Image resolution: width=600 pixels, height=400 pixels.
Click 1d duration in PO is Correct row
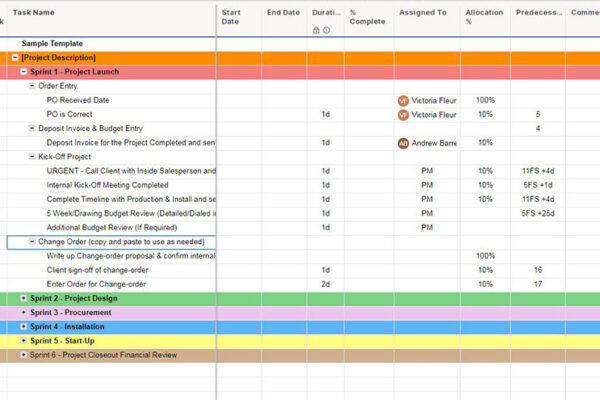click(x=326, y=114)
